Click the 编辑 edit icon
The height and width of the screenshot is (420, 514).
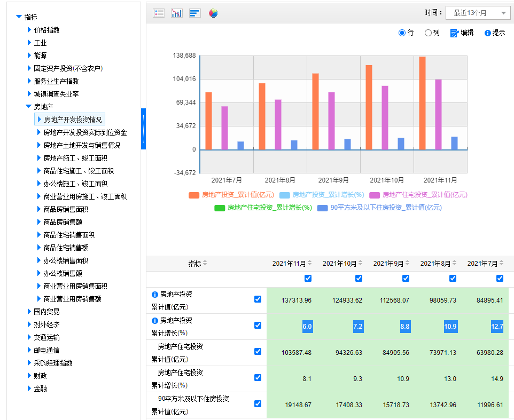click(455, 33)
